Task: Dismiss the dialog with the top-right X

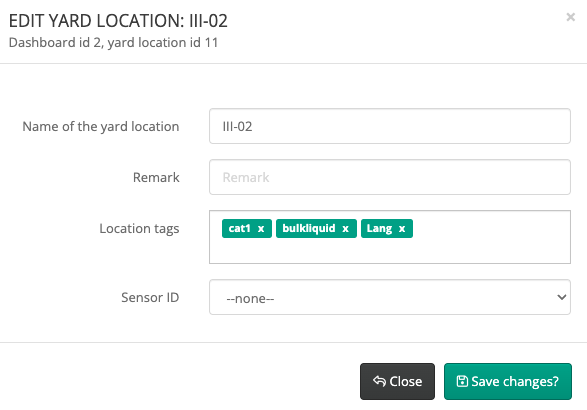Action: 571,17
